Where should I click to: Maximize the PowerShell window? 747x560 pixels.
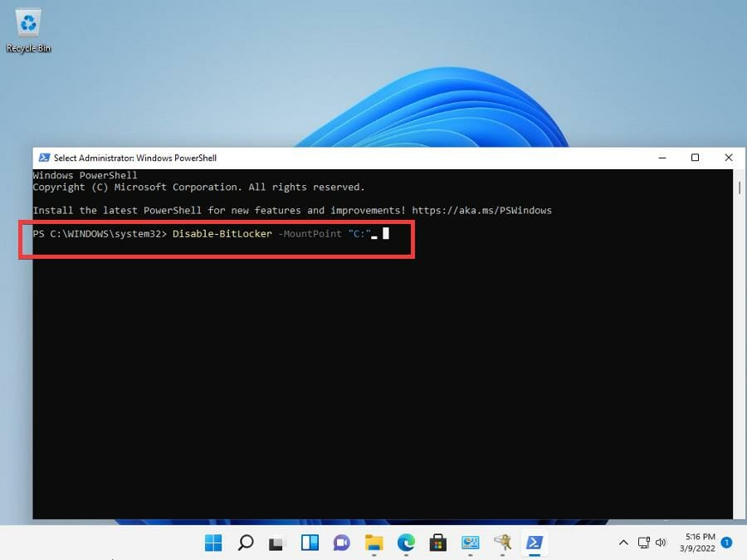695,158
